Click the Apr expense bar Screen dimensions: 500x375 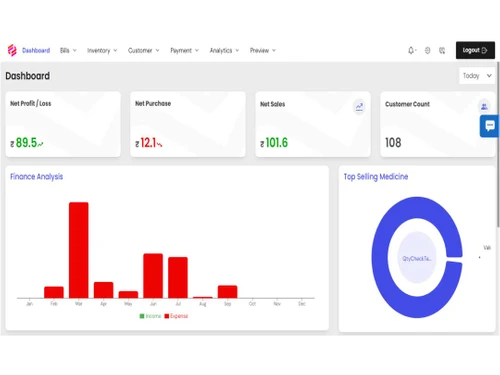pos(103,290)
